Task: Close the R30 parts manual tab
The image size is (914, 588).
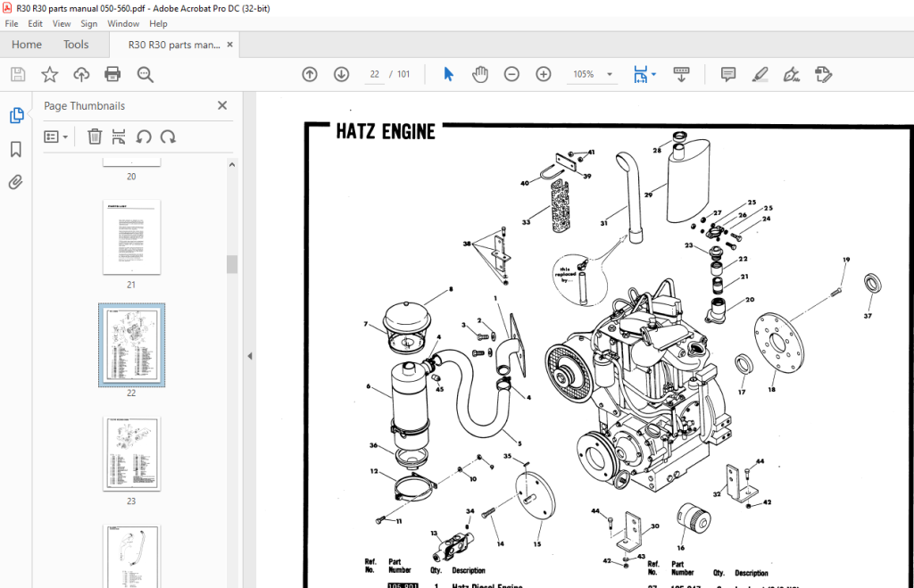Action: tap(229, 45)
